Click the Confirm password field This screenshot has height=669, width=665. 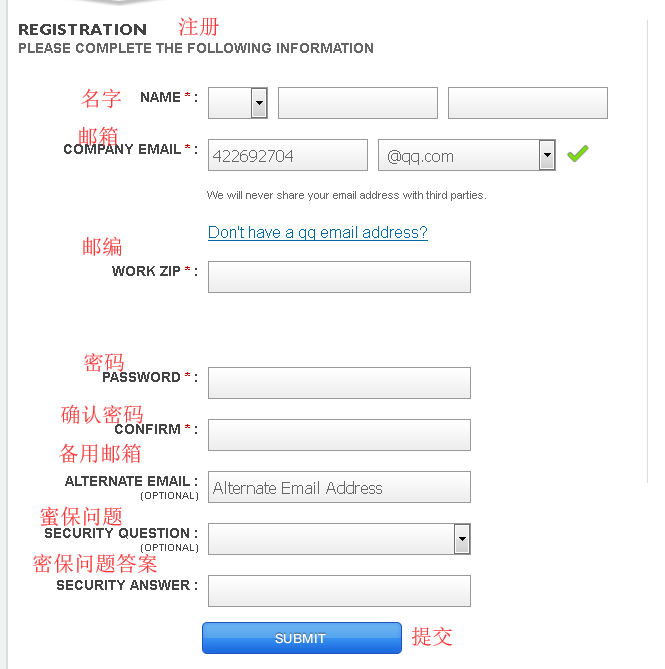point(339,435)
